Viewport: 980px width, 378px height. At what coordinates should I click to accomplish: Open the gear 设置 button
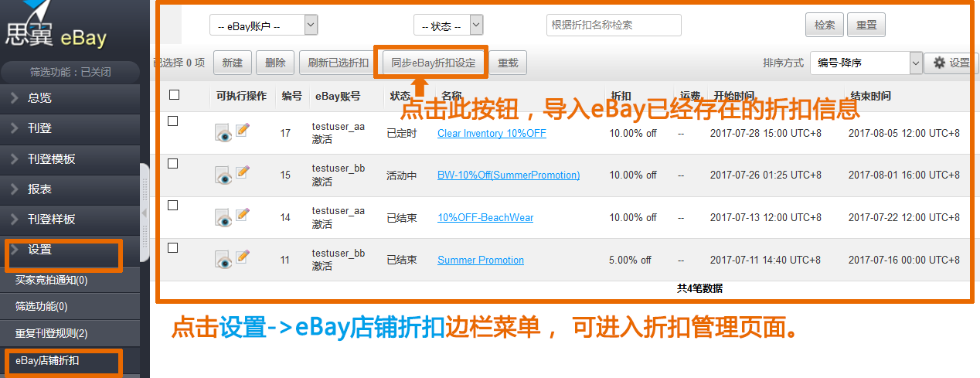pos(951,63)
